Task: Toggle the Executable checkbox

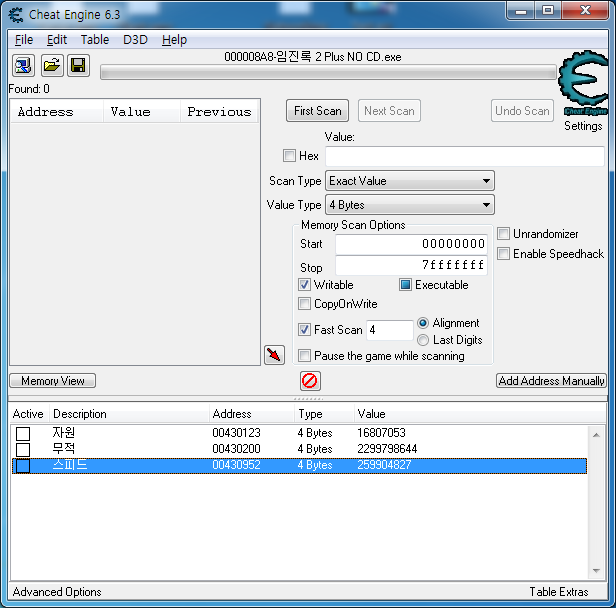Action: click(405, 285)
